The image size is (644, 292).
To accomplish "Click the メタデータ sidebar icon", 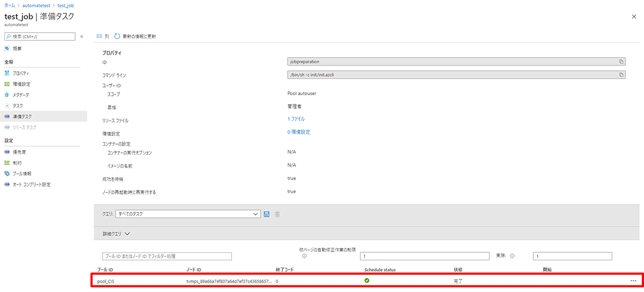I will 7,95.
